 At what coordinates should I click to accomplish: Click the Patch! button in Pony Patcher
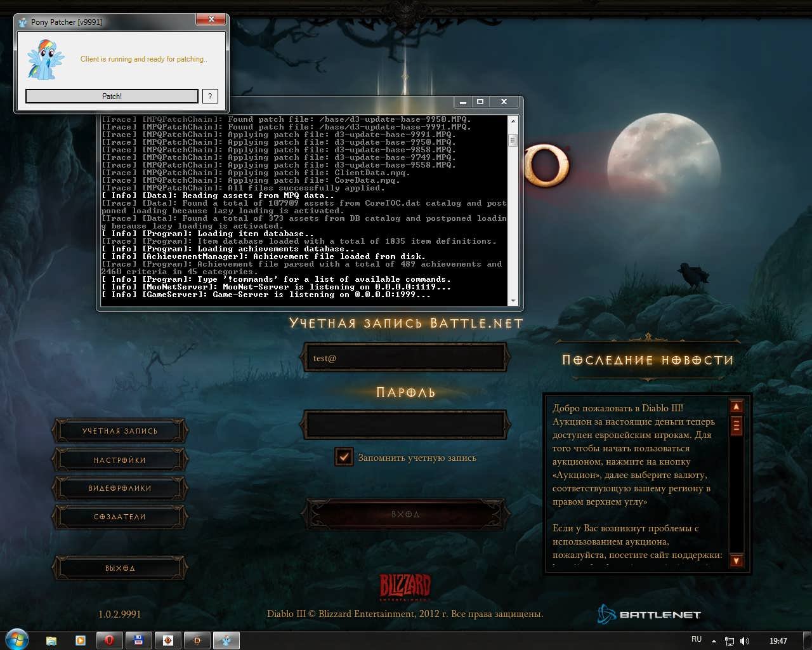pos(112,96)
